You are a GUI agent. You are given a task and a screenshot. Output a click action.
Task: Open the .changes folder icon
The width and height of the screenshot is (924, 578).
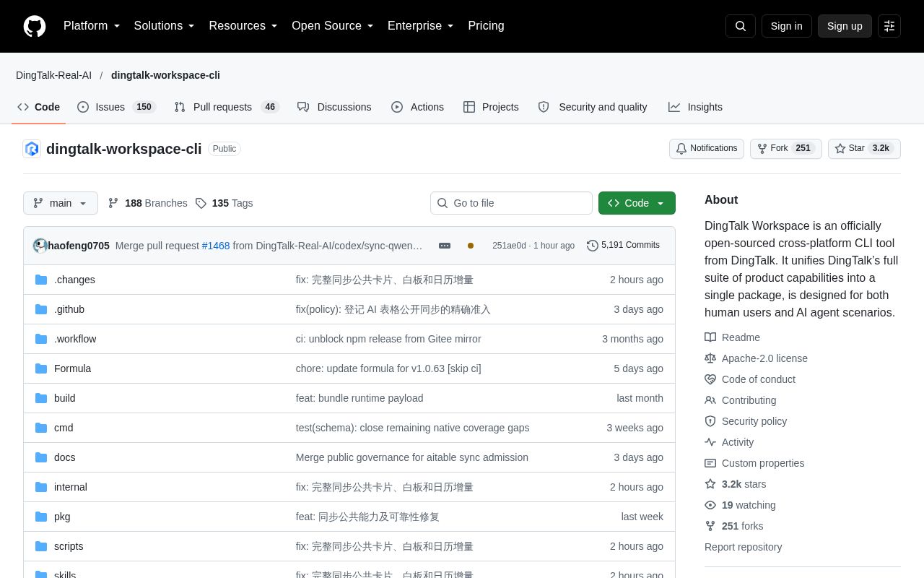click(x=41, y=280)
